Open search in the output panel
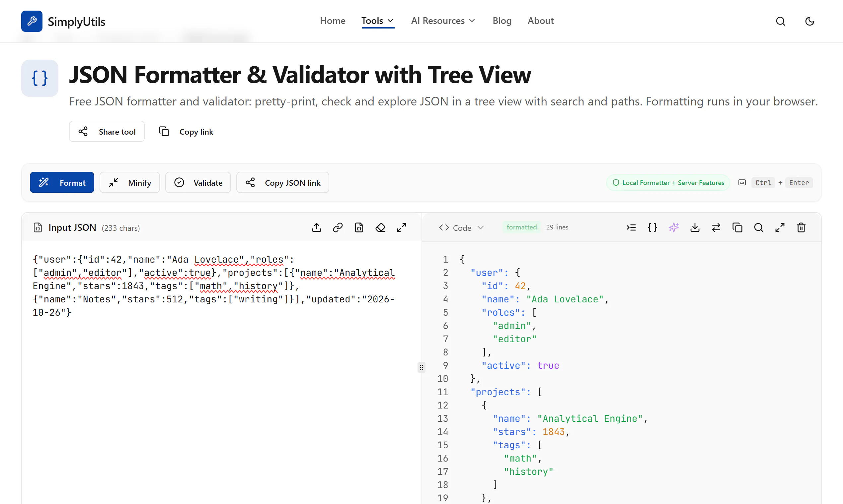This screenshot has width=843, height=504. tap(759, 227)
